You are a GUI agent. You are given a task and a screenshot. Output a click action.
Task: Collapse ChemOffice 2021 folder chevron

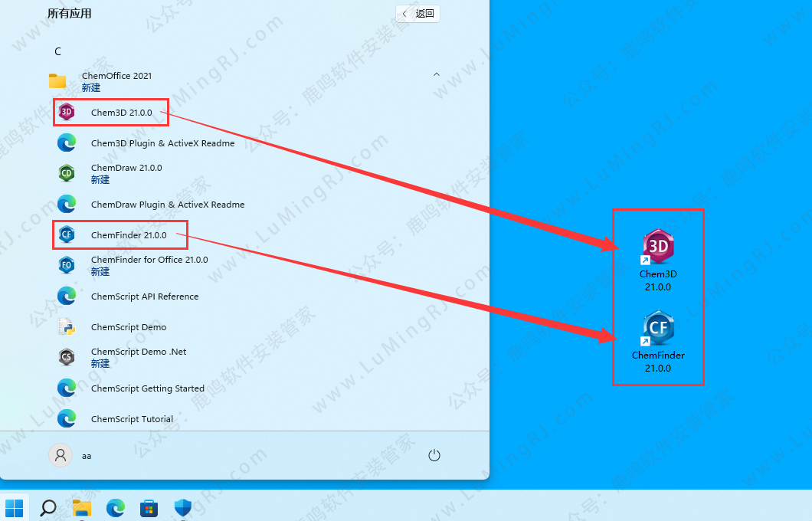pos(437,74)
